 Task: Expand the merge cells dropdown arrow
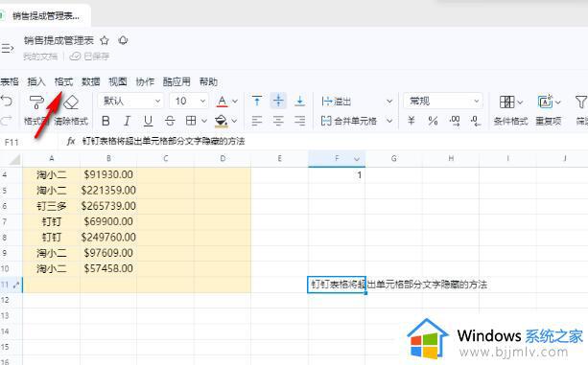point(389,121)
